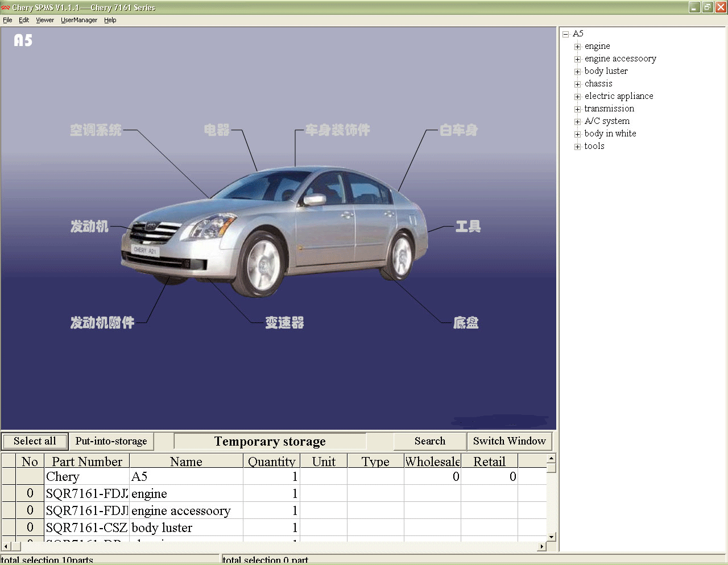Select tools in the parts tree
Viewport: 728px width, 565px height.
tap(594, 146)
